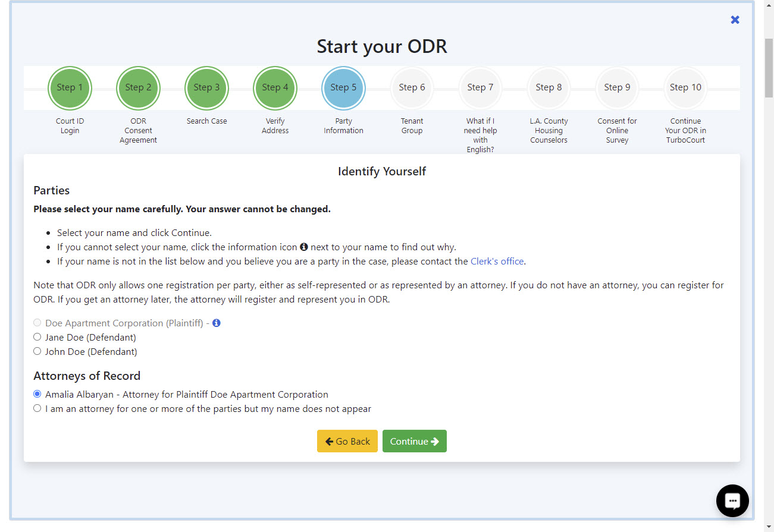Open the Clerk's office link

coord(497,261)
